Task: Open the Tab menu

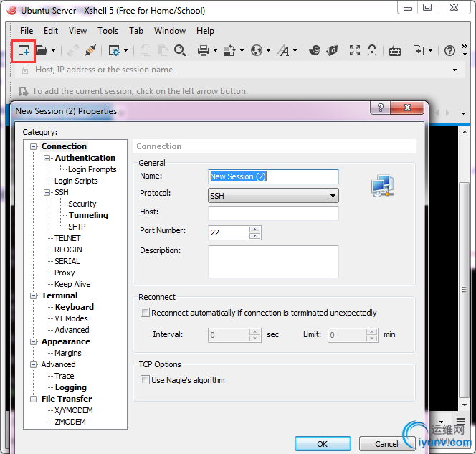Action: pyautogui.click(x=135, y=31)
